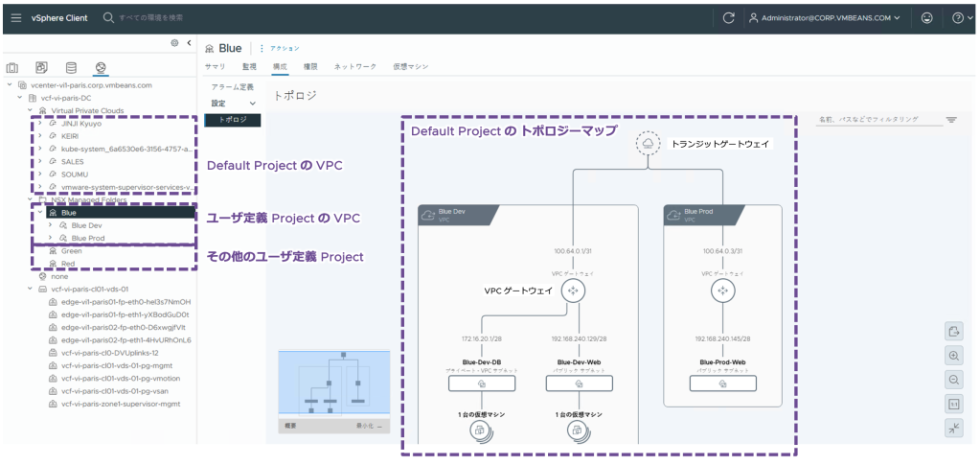Image resolution: width=980 pixels, height=465 pixels.
Task: Open the smiley feedback icon
Action: [x=925, y=17]
